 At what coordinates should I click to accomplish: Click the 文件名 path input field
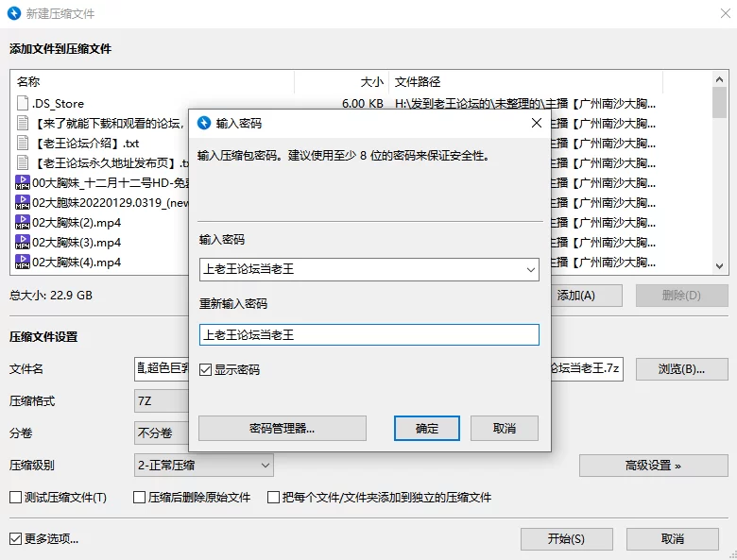(x=378, y=369)
